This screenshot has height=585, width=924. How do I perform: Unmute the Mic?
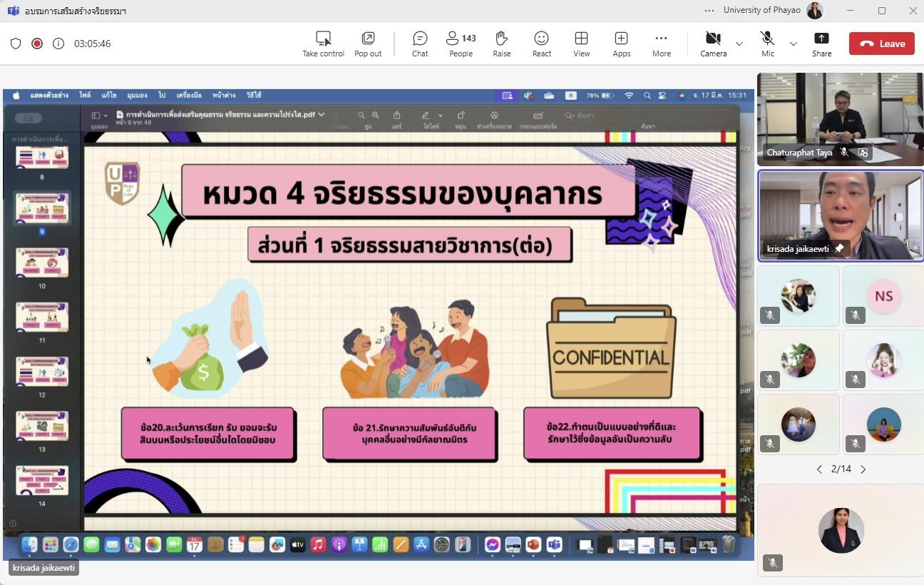(767, 44)
